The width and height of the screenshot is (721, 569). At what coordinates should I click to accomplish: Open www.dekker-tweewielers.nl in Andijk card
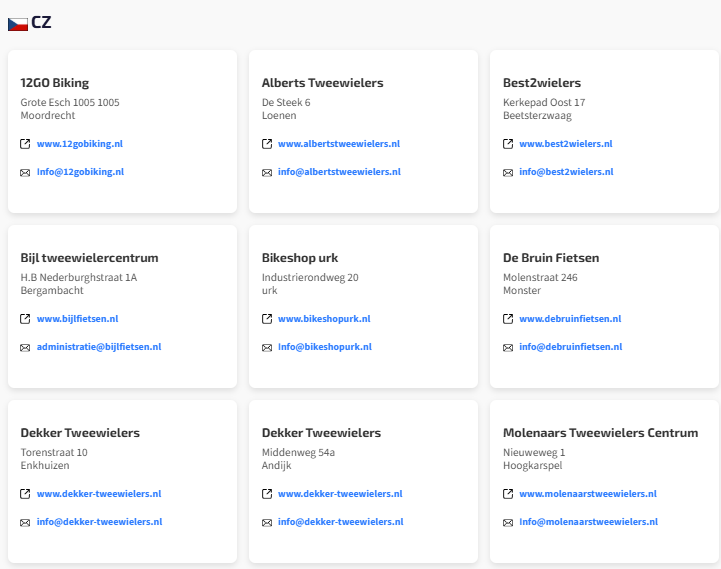tap(340, 494)
